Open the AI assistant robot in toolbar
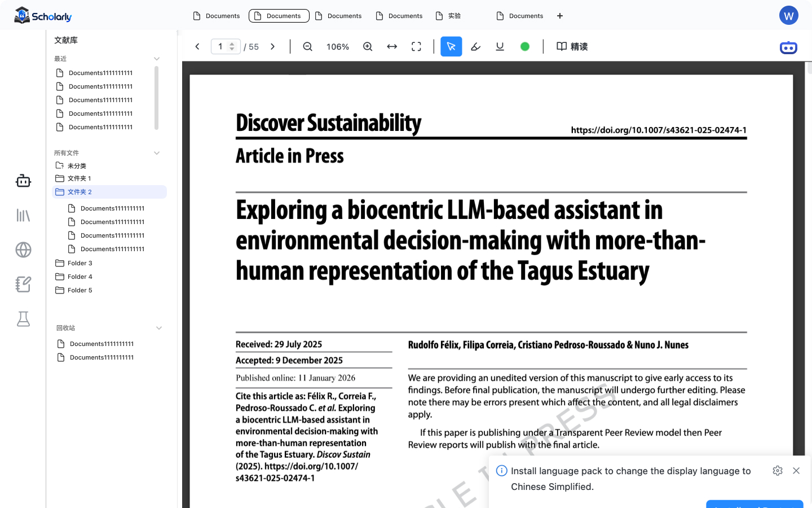The image size is (812, 508). coord(788,47)
